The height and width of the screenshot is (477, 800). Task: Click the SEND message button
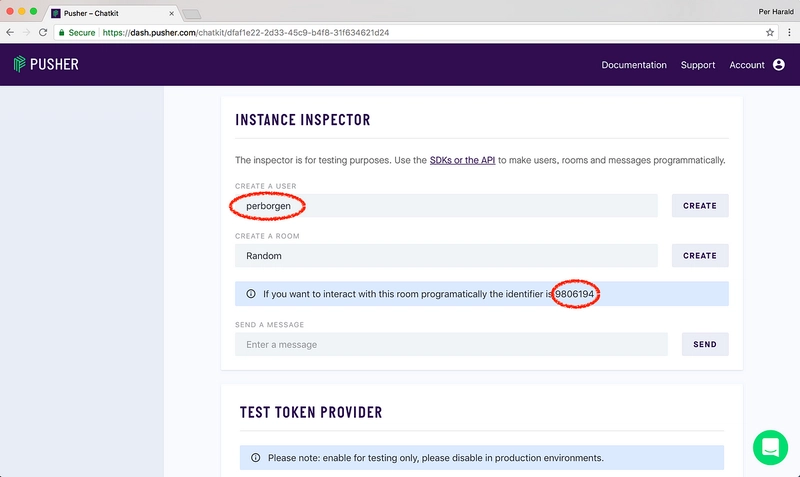tap(705, 344)
